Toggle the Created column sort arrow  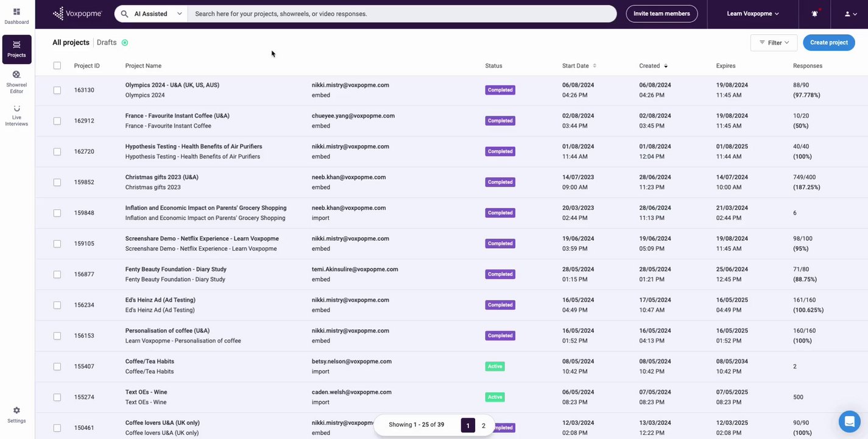pos(666,66)
